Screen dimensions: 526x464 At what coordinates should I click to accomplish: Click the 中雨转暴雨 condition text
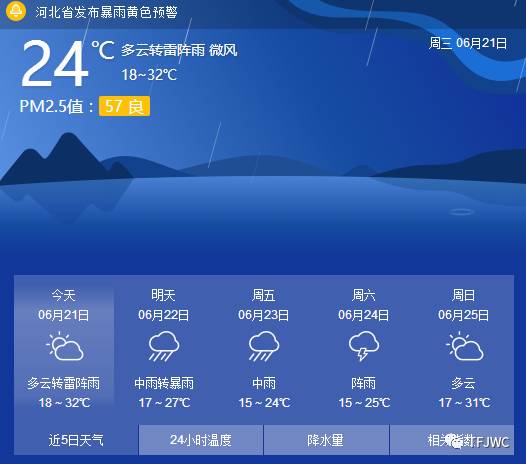tap(164, 383)
